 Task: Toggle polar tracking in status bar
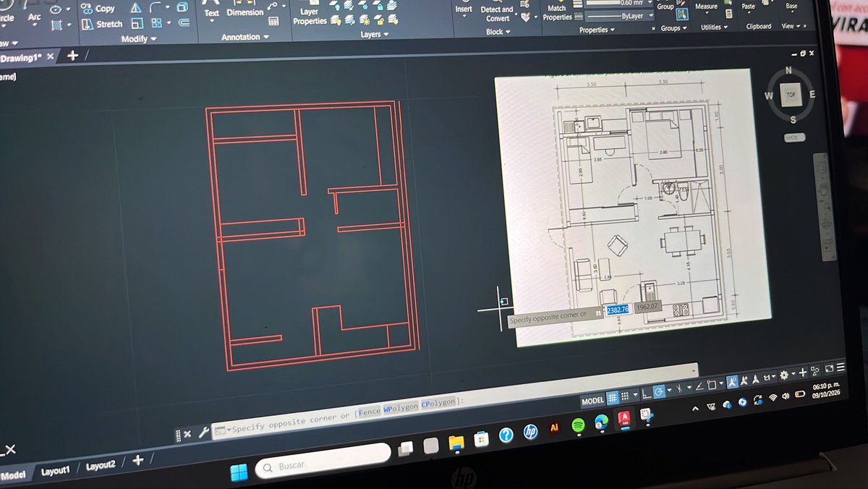[659, 391]
